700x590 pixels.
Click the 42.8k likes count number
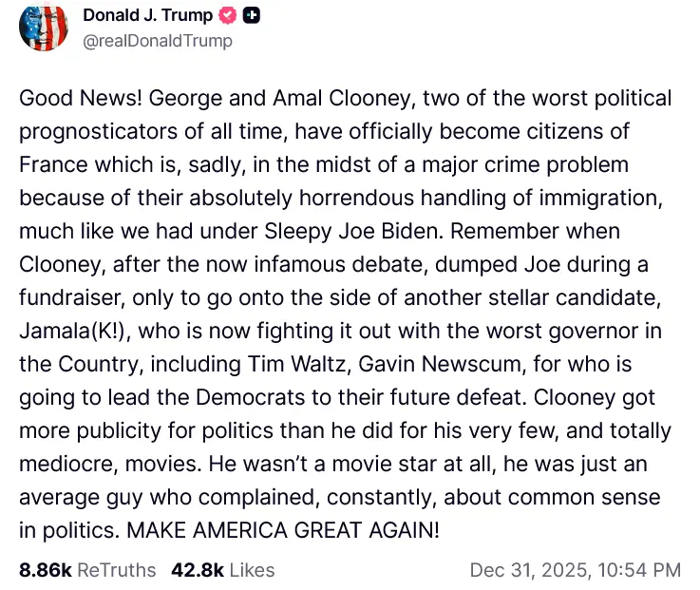[198, 570]
